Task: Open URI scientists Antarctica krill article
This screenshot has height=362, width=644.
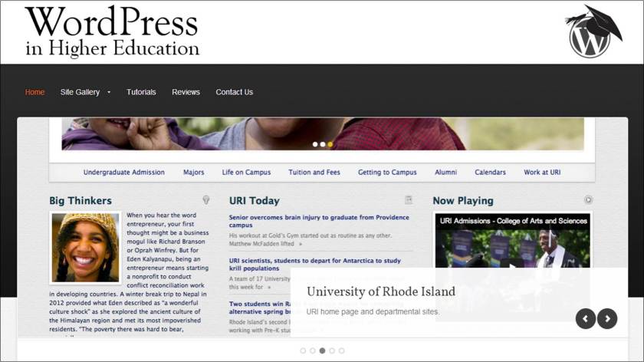Action: (315, 264)
